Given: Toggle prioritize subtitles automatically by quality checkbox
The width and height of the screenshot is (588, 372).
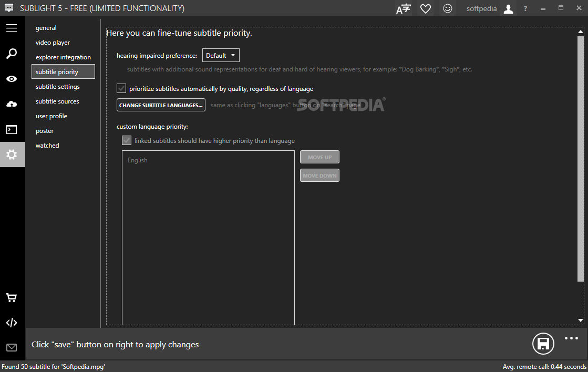Looking at the screenshot, I should pyautogui.click(x=121, y=88).
